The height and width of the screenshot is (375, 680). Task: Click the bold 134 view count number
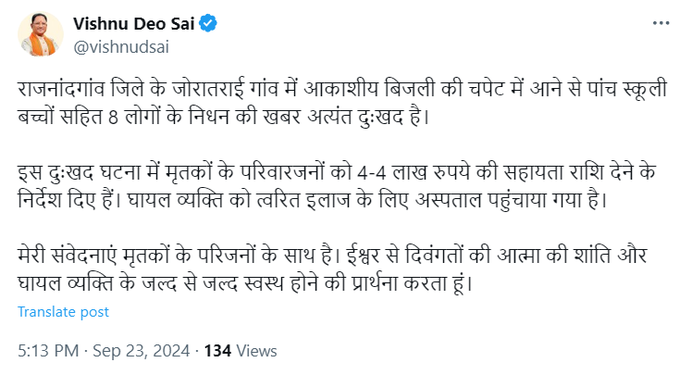(218, 350)
